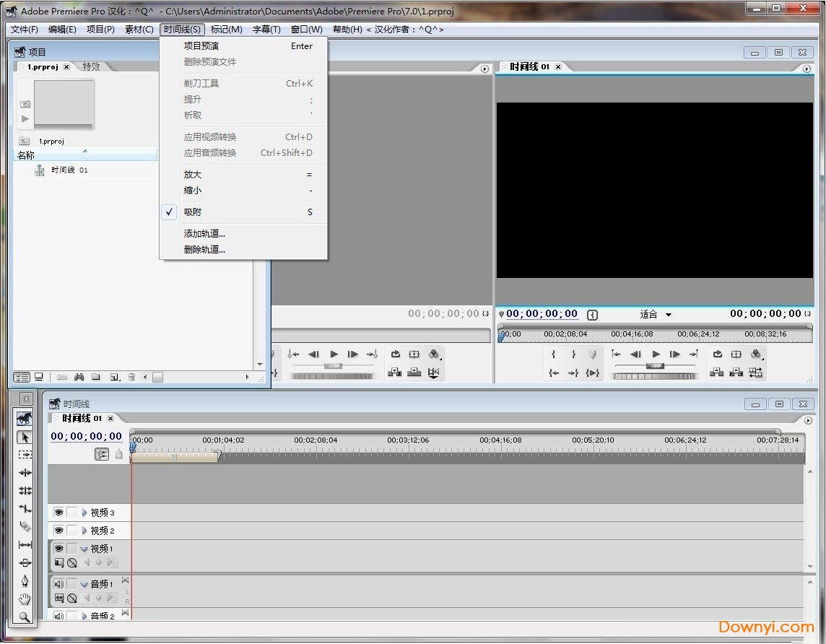This screenshot has height=644, width=826.
Task: Select the Hand tool
Action: click(25, 599)
